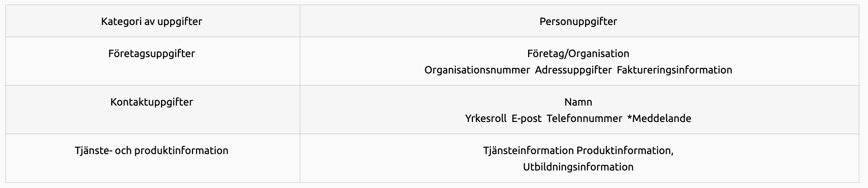This screenshot has height=188, width=868.
Task: Select the word 'Tjänsteinformation'
Action: click(528, 150)
